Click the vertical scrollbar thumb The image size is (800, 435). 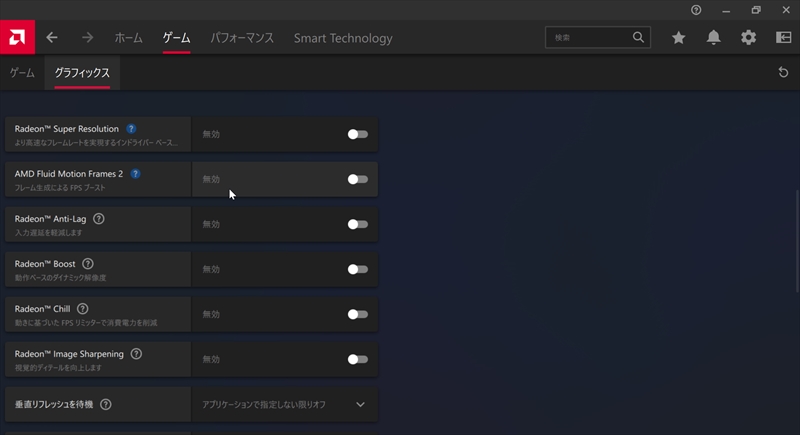pos(797,241)
